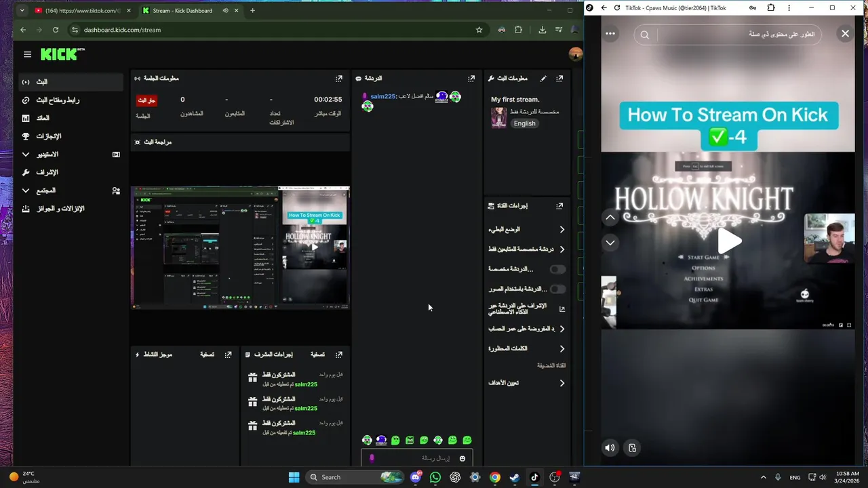The width and height of the screenshot is (868, 488).
Task: Click the Windows taskbar Search box
Action: pyautogui.click(x=355, y=477)
